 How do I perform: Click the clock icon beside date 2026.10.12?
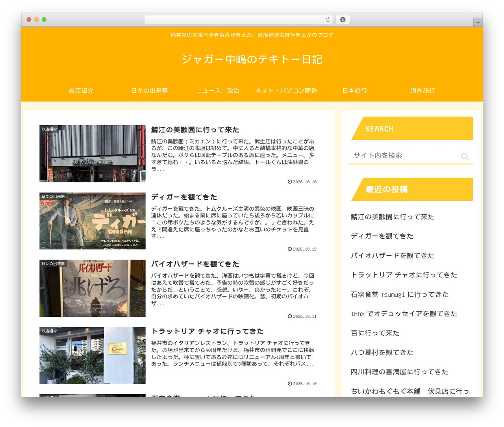290,249
